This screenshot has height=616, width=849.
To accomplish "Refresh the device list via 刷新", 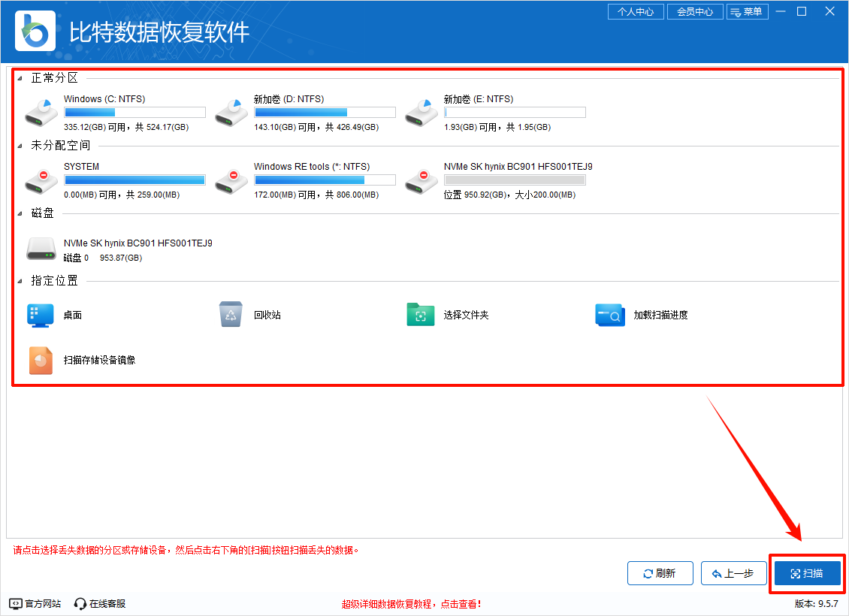I will click(660, 572).
